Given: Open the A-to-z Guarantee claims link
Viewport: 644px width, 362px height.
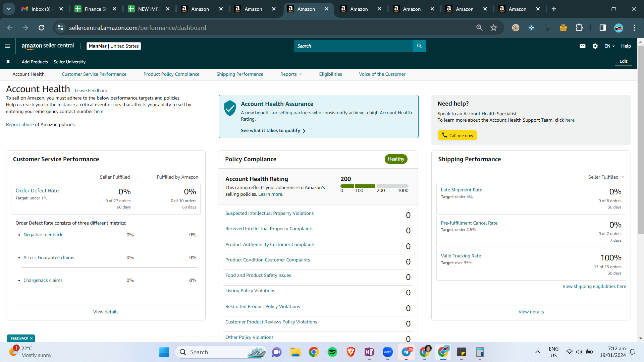Looking at the screenshot, I should point(49,257).
